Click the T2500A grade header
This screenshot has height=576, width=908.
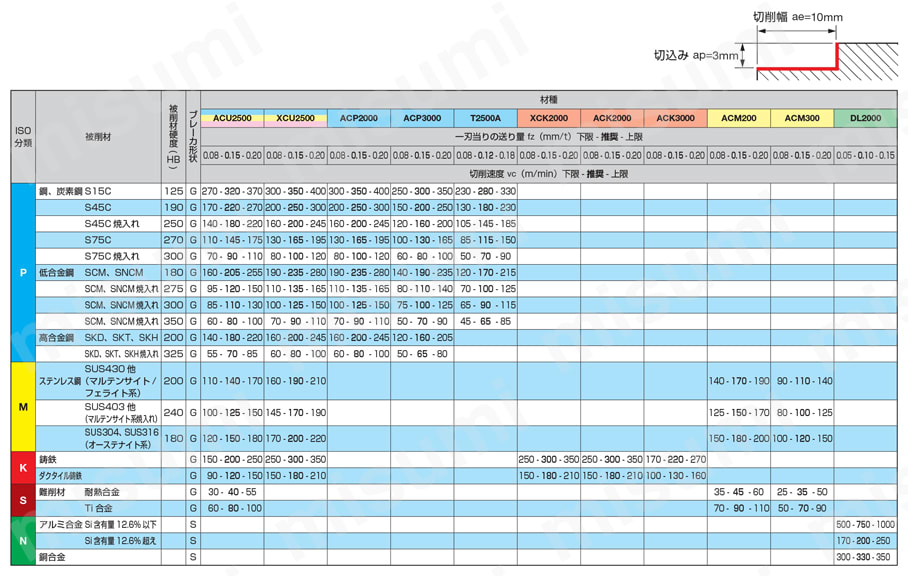point(485,118)
